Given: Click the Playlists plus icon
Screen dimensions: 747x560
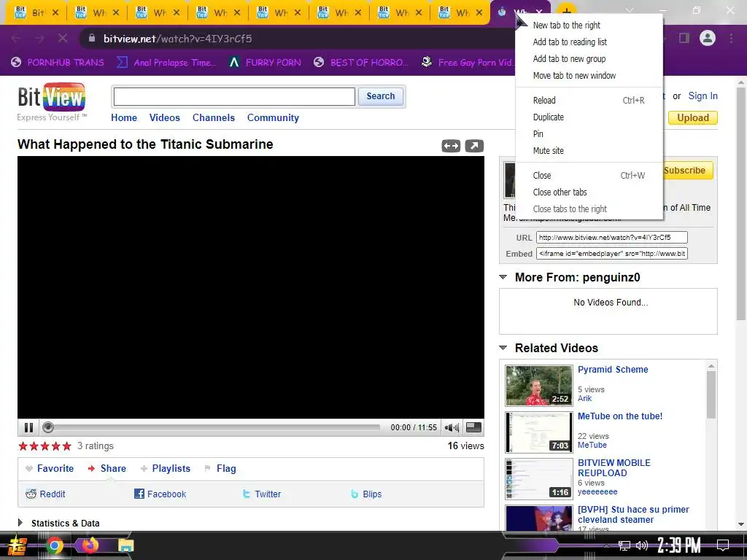Looking at the screenshot, I should pyautogui.click(x=144, y=469).
